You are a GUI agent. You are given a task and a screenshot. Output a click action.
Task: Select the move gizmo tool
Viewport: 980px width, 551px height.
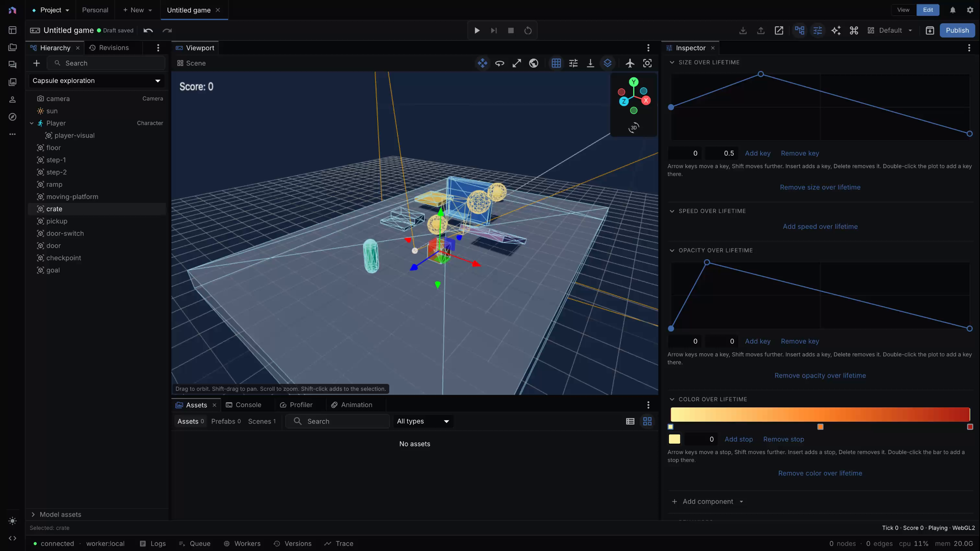click(x=483, y=63)
